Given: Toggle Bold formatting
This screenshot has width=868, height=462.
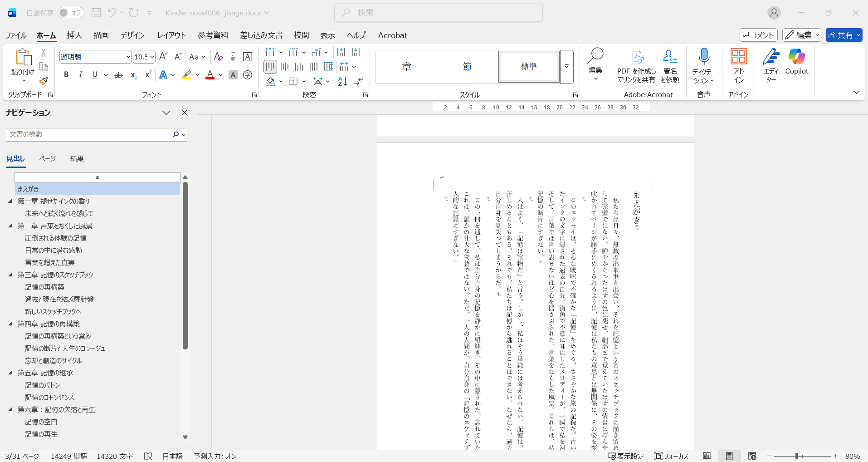Looking at the screenshot, I should tap(66, 75).
